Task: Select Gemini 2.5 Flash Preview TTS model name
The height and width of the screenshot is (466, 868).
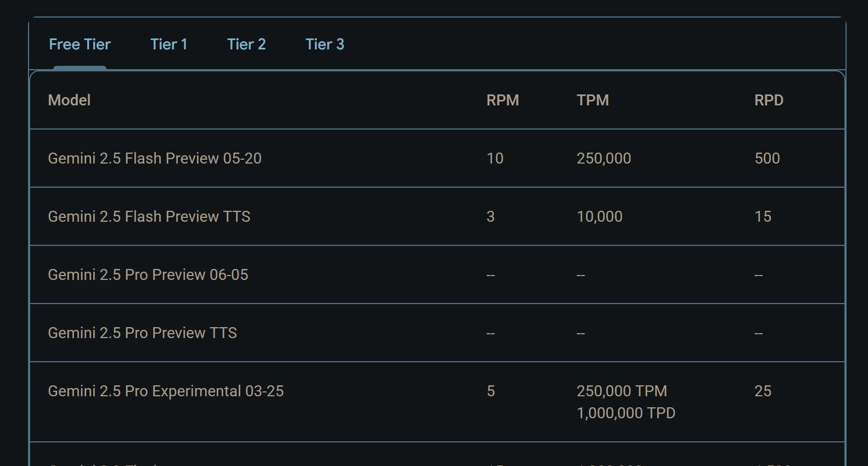Action: [149, 217]
